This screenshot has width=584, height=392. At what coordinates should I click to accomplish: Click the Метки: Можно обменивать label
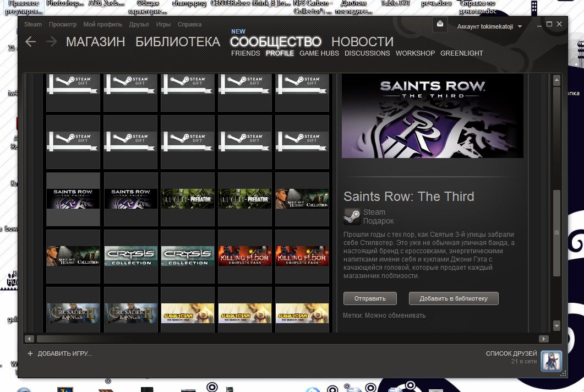click(x=384, y=315)
